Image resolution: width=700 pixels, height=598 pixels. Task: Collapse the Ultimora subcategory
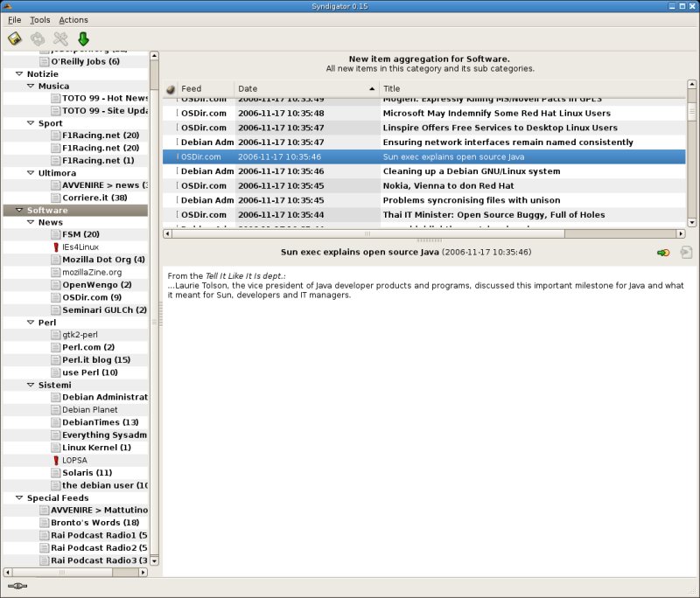[x=31, y=173]
